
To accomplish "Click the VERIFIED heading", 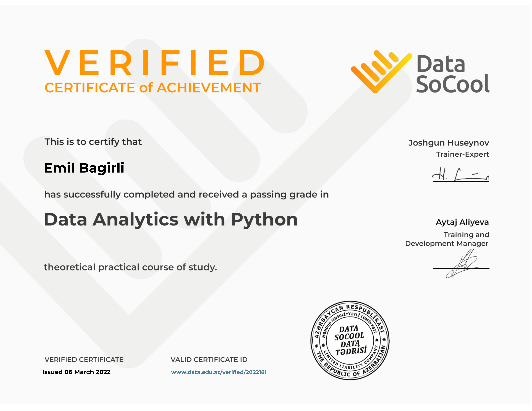I will 154,63.
